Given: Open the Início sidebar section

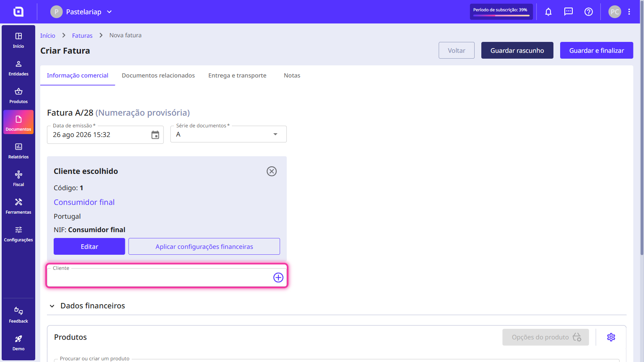Looking at the screenshot, I should (x=18, y=40).
